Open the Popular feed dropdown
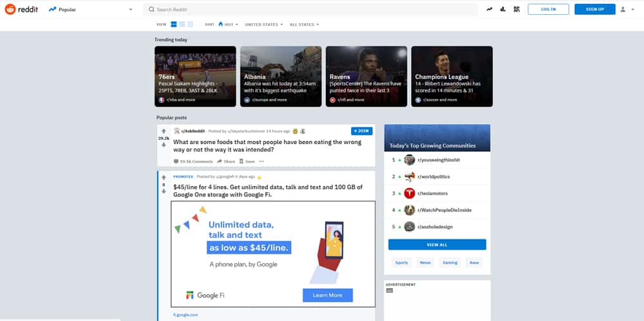This screenshot has height=321, width=644. tap(90, 10)
